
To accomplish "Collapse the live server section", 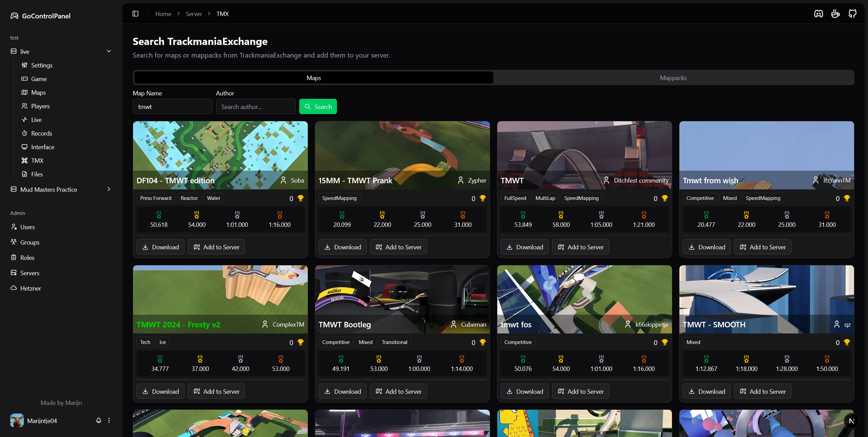I will click(109, 51).
